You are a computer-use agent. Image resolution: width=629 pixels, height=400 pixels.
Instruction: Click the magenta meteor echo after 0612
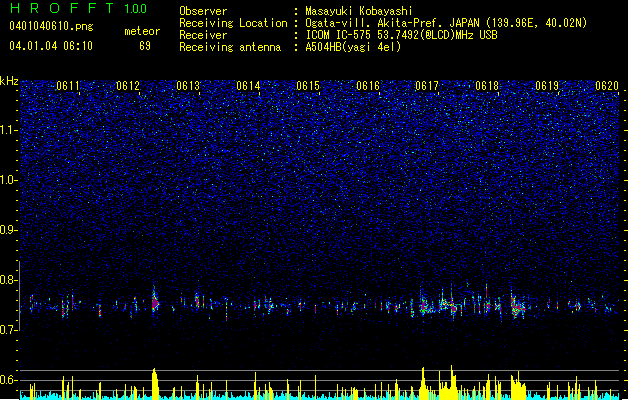pos(155,304)
